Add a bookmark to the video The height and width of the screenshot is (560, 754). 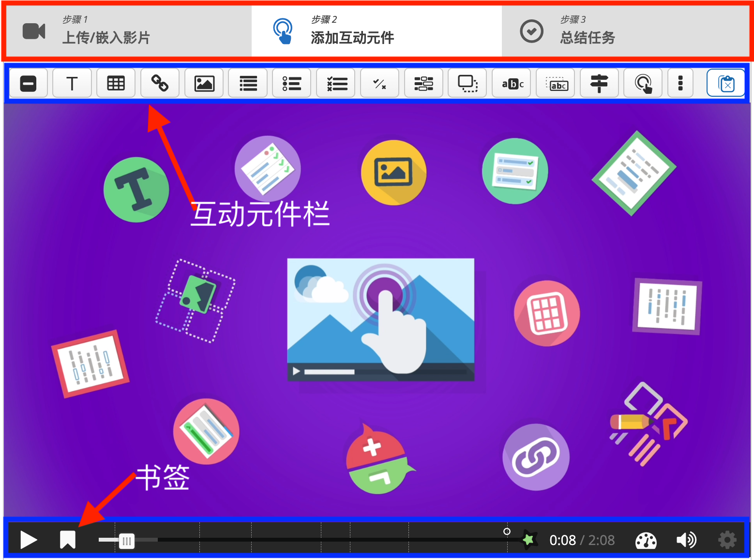(67, 540)
